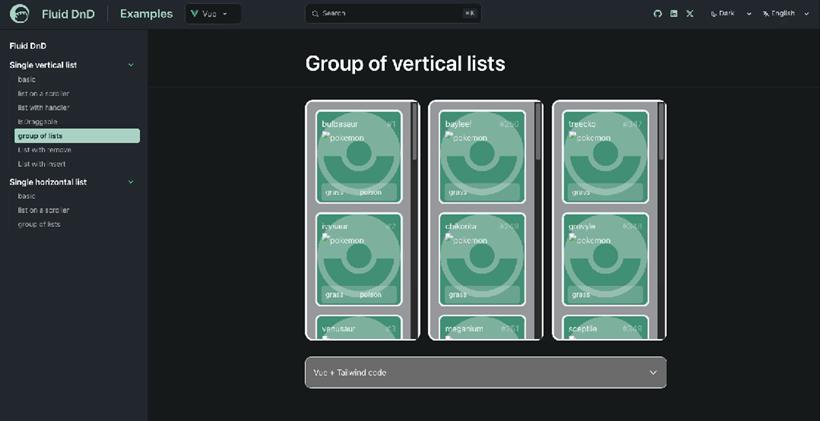Click the Search input field
The height and width of the screenshot is (421, 820).
(x=393, y=14)
